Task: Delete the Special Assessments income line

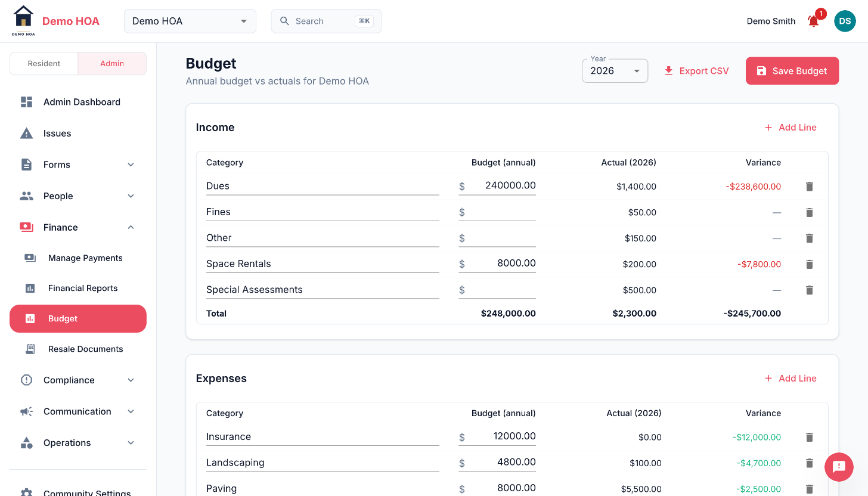Action: [x=810, y=290]
